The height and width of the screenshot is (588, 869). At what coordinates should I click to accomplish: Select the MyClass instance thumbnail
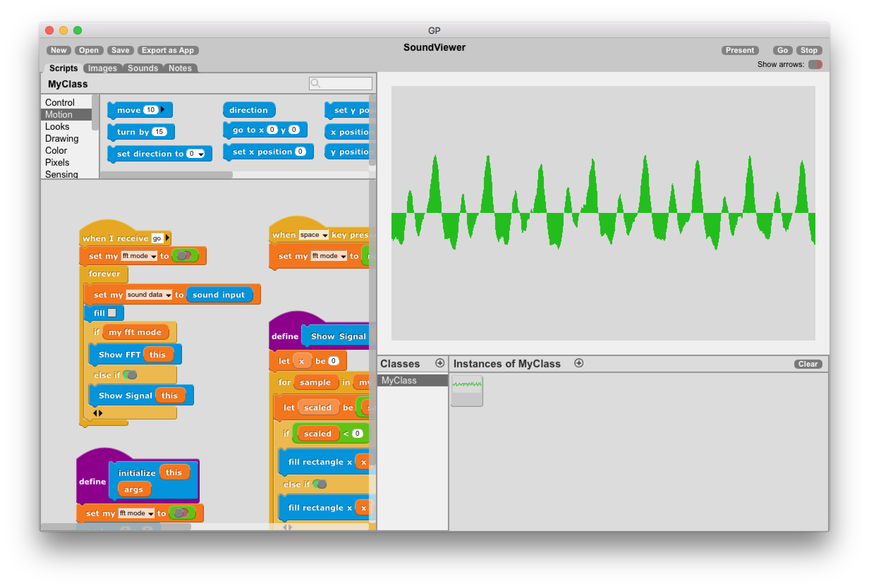[x=466, y=391]
